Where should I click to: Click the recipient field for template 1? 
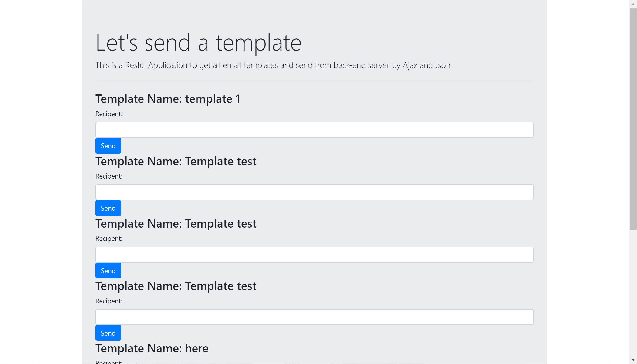(x=314, y=130)
